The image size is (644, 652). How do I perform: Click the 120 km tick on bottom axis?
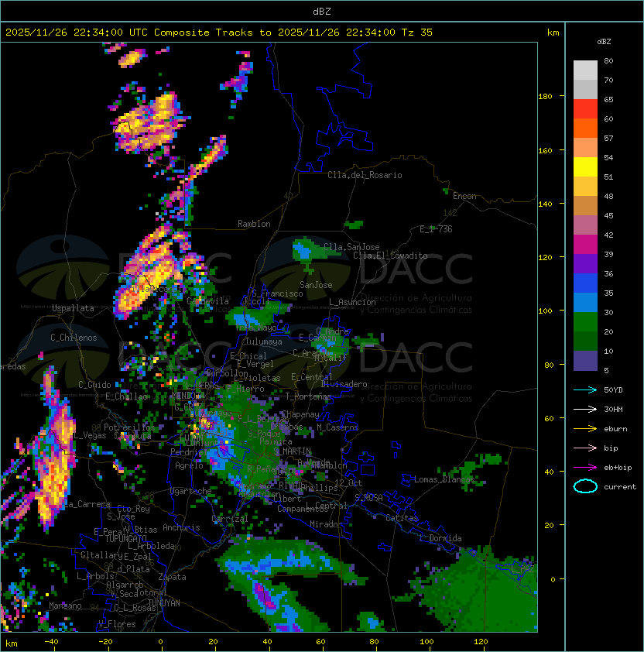(481, 642)
